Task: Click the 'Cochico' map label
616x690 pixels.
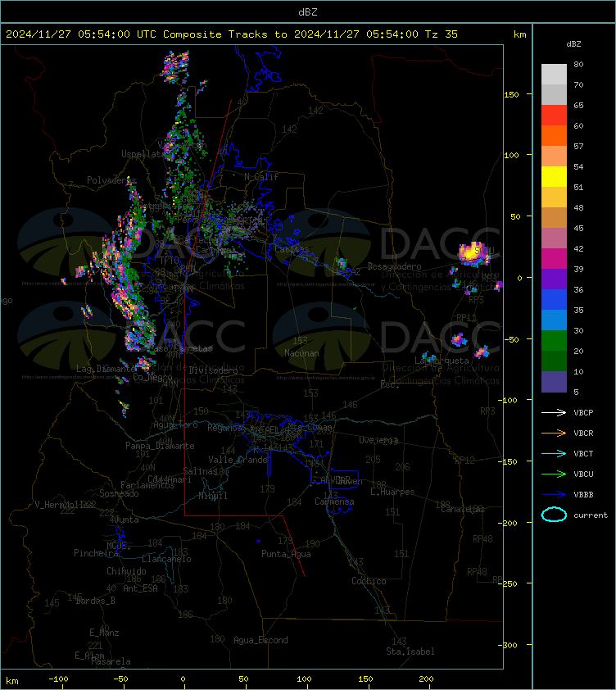Action: 369,581
